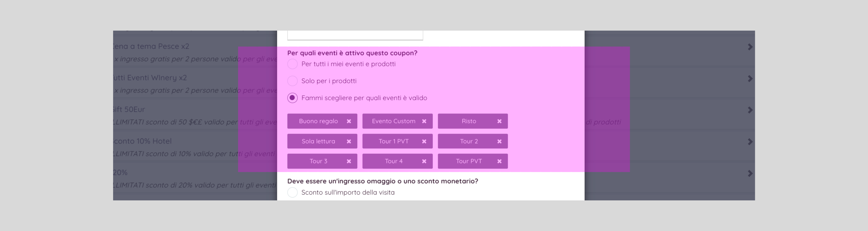Image resolution: width=868 pixels, height=231 pixels.
Task: Select 'Solo per i prodotti' option
Action: (292, 81)
